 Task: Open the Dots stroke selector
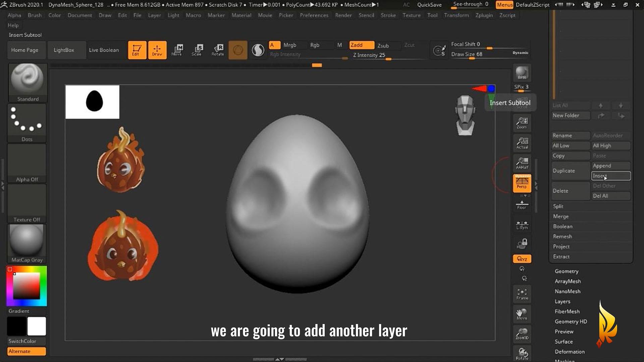[x=27, y=123]
